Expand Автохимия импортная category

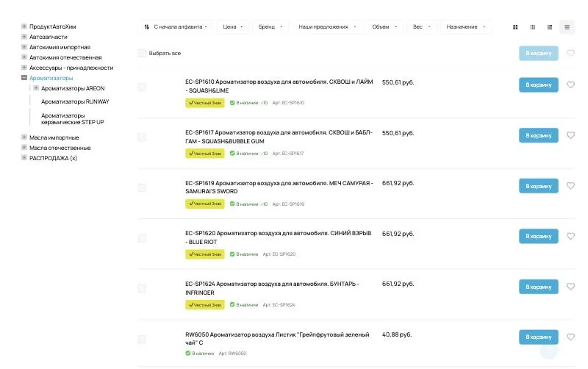click(x=24, y=47)
